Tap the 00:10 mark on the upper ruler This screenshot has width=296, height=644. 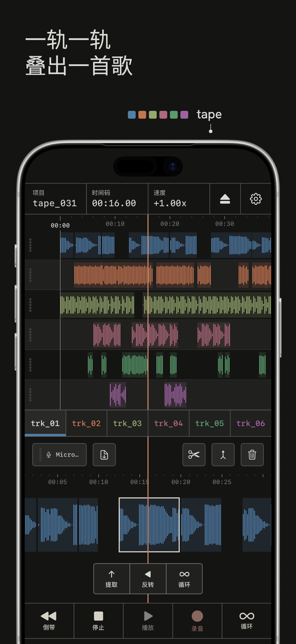(x=115, y=224)
